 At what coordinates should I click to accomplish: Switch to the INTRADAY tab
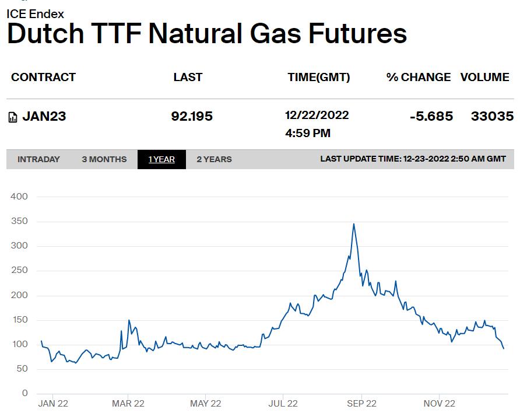[x=38, y=159]
